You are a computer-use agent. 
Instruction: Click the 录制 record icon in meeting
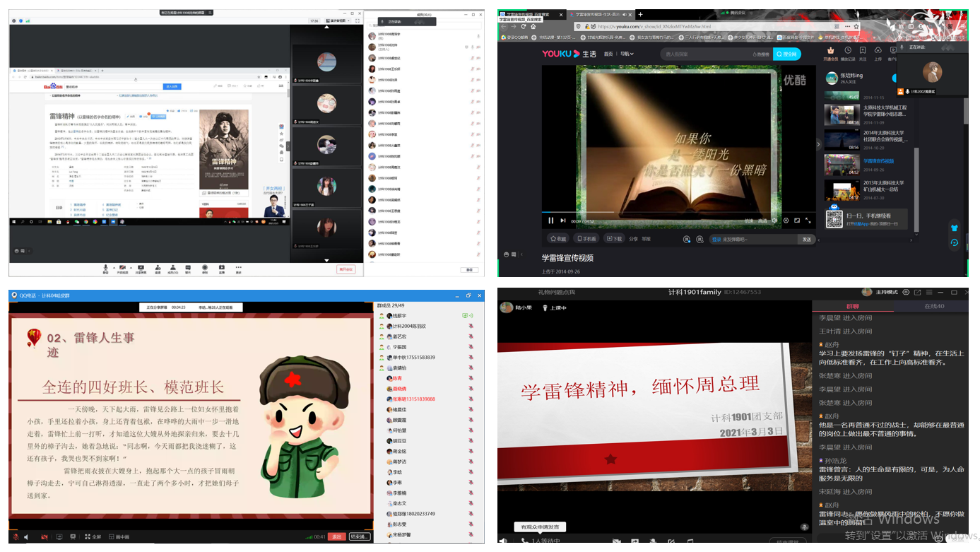tap(205, 269)
